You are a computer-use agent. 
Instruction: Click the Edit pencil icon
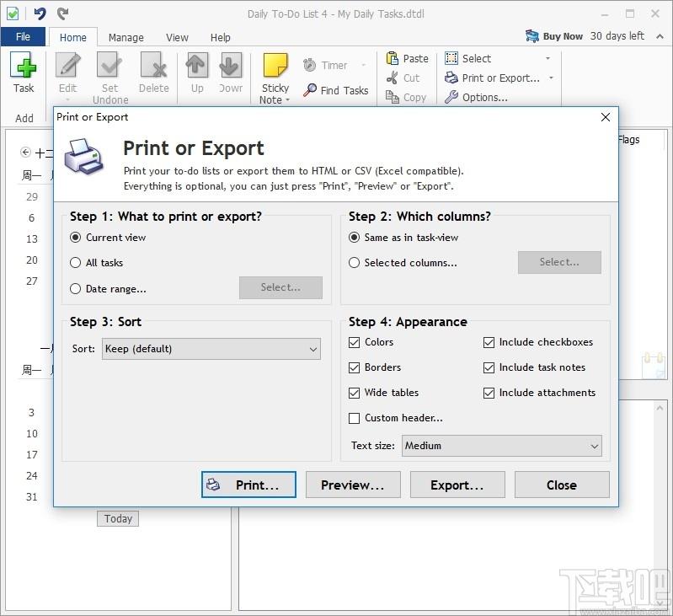click(x=68, y=65)
